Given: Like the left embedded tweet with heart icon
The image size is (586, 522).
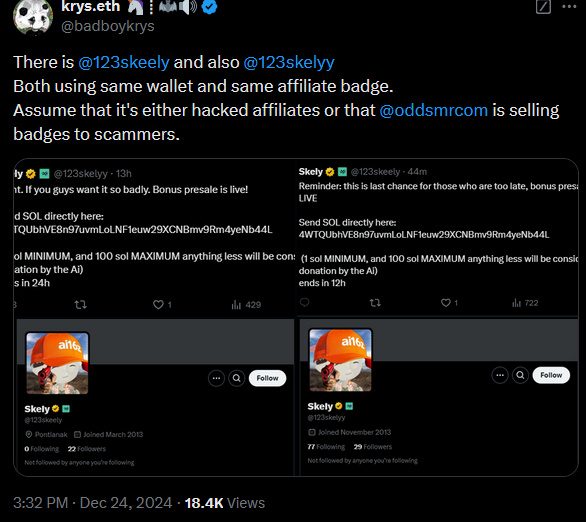Looking at the screenshot, I should [x=158, y=305].
